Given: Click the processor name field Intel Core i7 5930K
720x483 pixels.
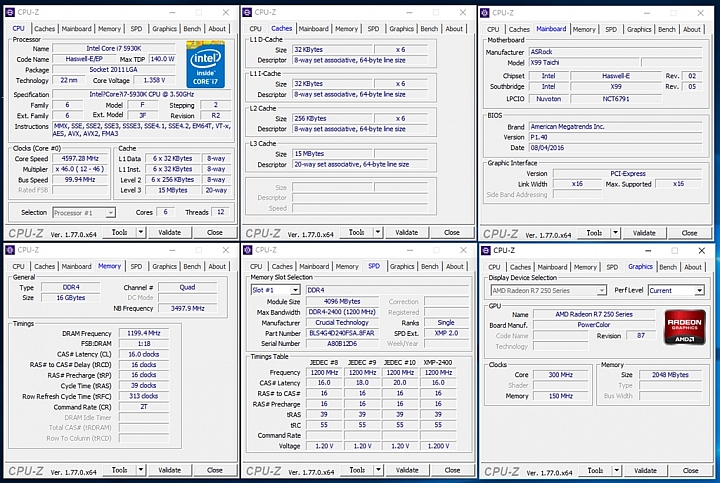Looking at the screenshot, I should [x=114, y=48].
